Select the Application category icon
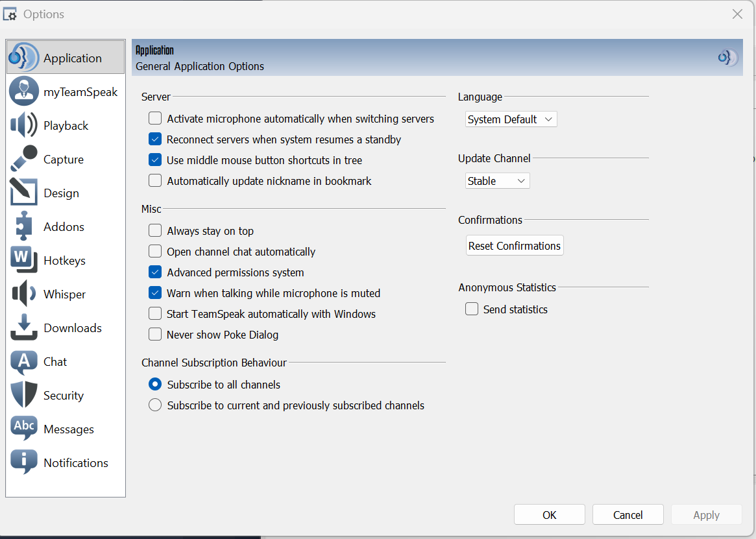 23,57
